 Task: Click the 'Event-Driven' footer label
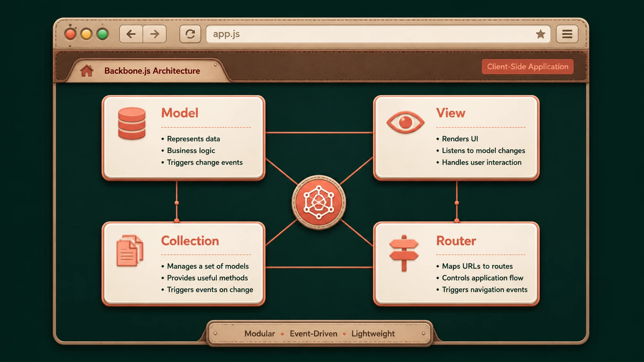click(314, 334)
